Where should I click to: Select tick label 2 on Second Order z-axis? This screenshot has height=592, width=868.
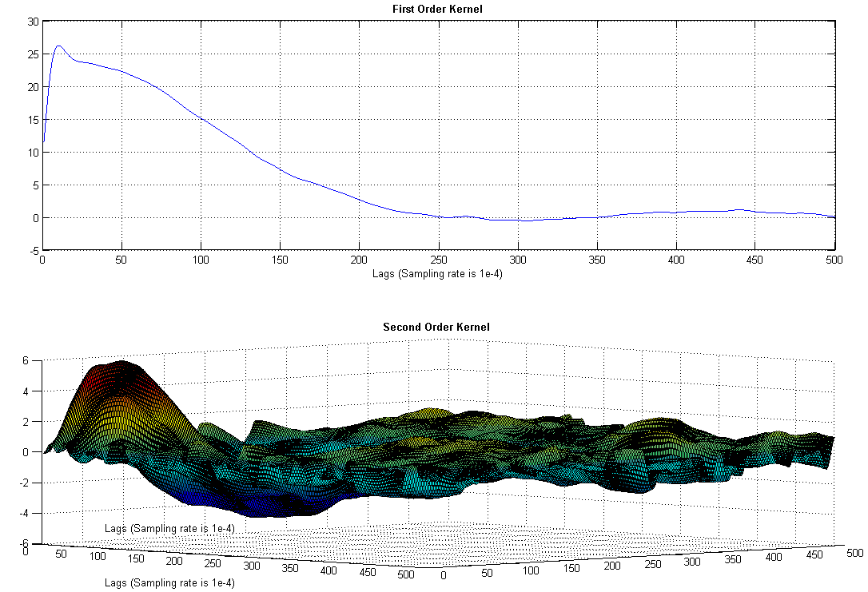pos(26,422)
